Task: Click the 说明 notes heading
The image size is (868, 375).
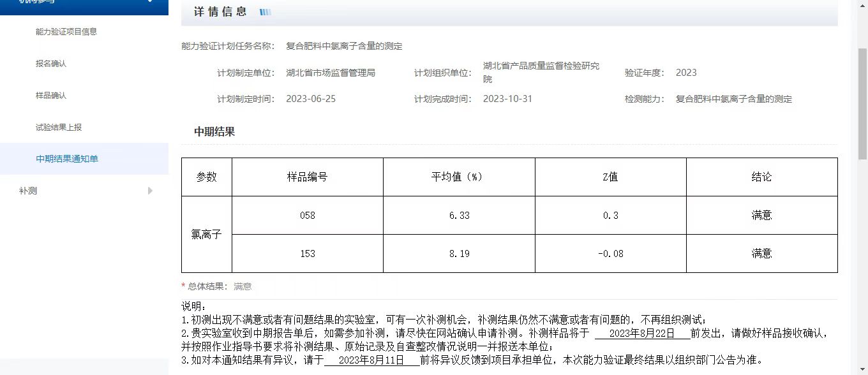Action: 194,306
